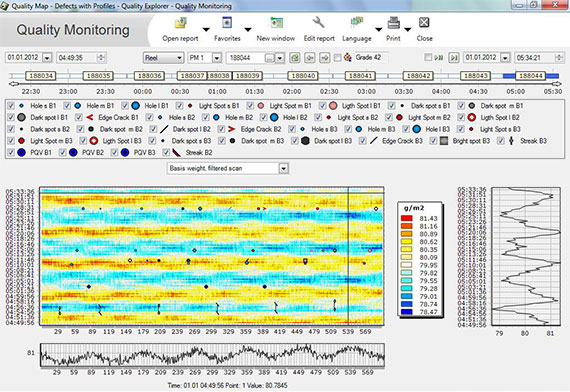Toggle the Bright spot B3 checkbox
The width and height of the screenshot is (570, 392).
[433, 141]
